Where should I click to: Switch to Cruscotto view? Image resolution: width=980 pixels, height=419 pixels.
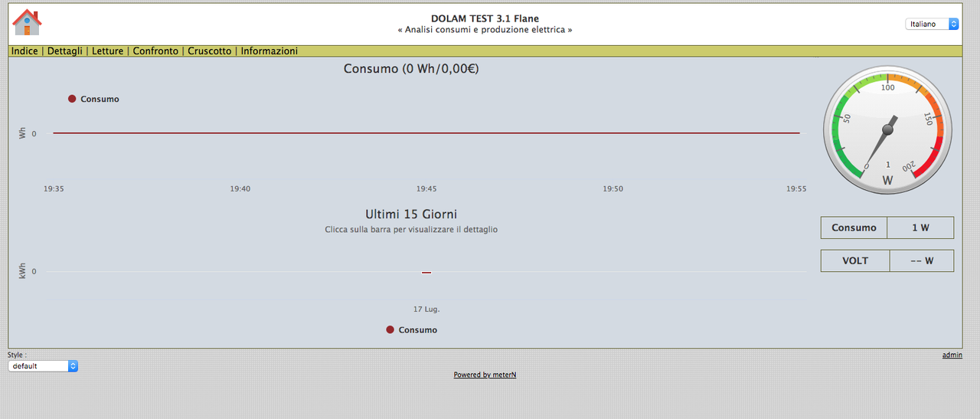(210, 51)
